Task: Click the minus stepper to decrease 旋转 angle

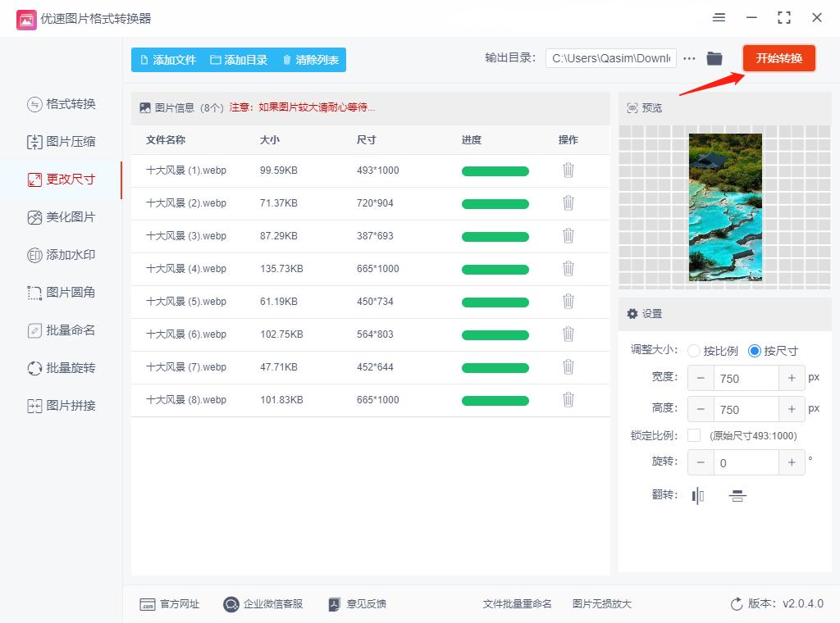Action: click(x=701, y=462)
